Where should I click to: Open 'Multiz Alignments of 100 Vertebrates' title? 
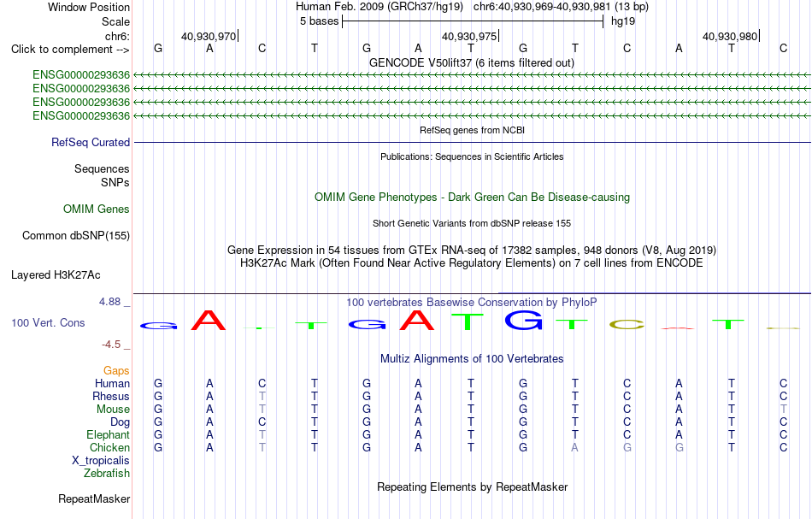point(472,358)
